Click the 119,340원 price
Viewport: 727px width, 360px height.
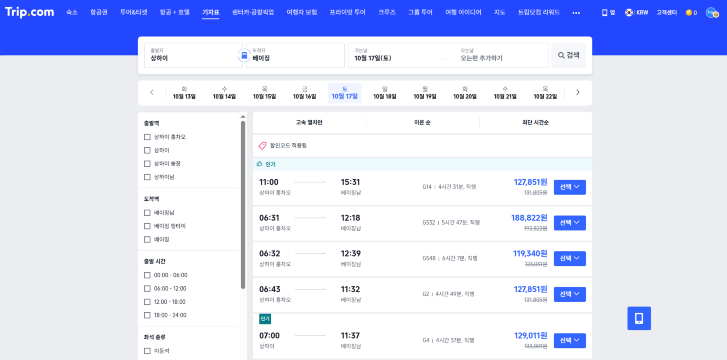530,254
